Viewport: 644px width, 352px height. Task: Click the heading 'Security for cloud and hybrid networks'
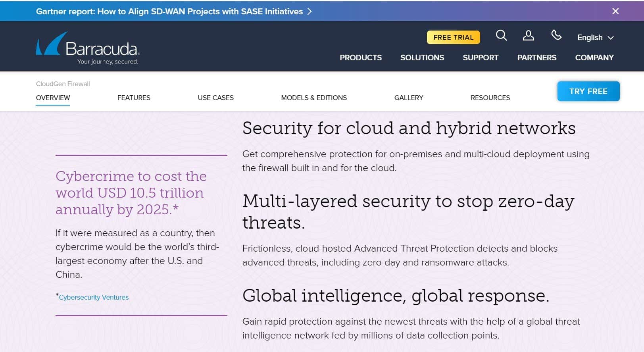pos(409,128)
